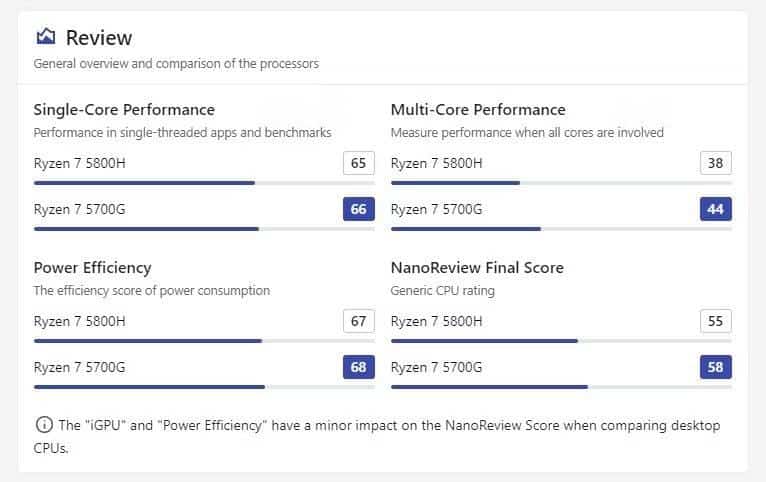Click the Ryzen 7 5800H power efficiency bar
The width and height of the screenshot is (766, 482).
204,341
